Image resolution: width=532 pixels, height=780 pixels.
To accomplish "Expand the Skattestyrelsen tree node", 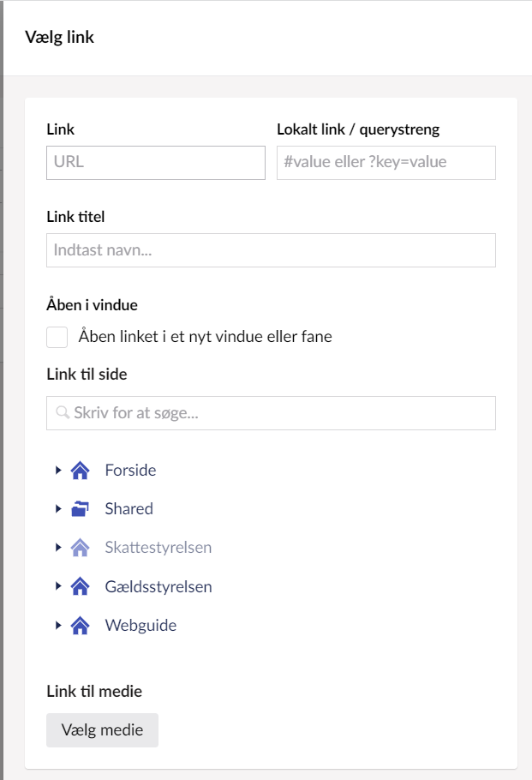I will pos(58,548).
